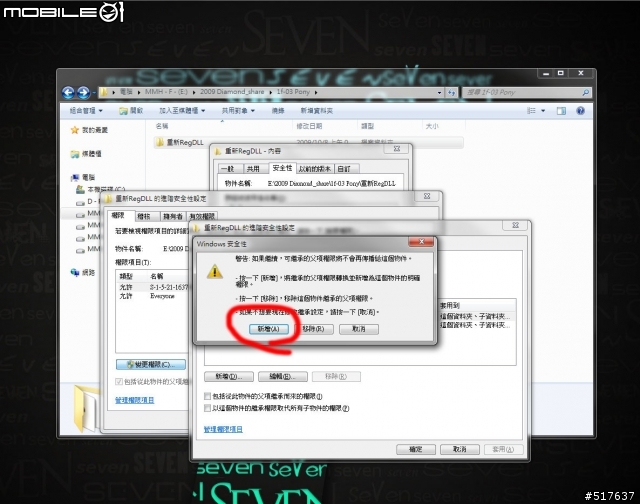This screenshot has height=504, width=640.
Task: Select the 重新RegDLL folder icon in file list
Action: pyautogui.click(x=160, y=142)
